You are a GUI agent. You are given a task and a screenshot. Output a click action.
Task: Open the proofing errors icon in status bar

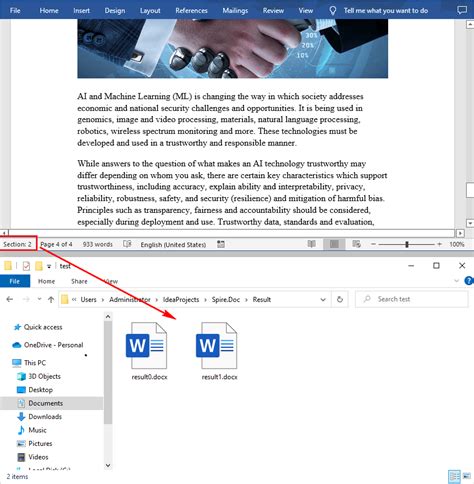point(127,244)
